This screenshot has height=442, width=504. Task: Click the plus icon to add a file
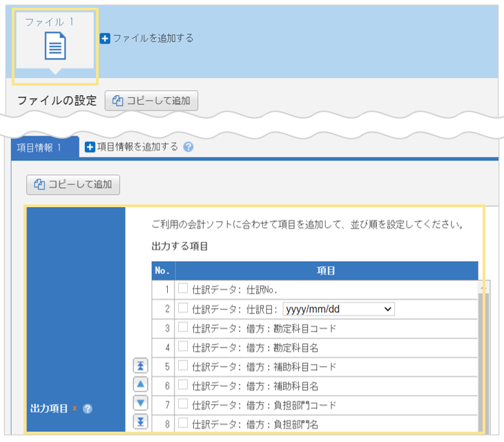tap(105, 39)
